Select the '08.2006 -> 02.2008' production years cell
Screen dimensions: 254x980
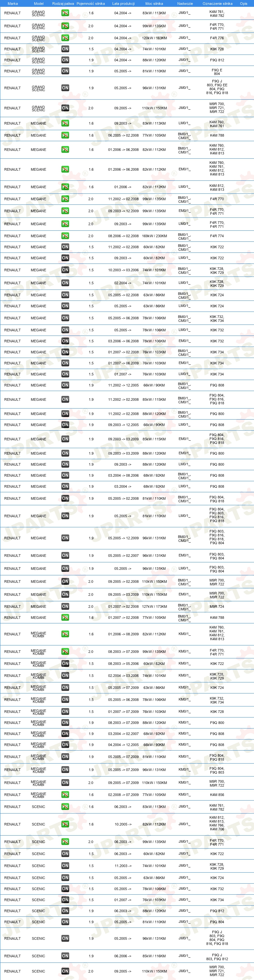(123, 236)
